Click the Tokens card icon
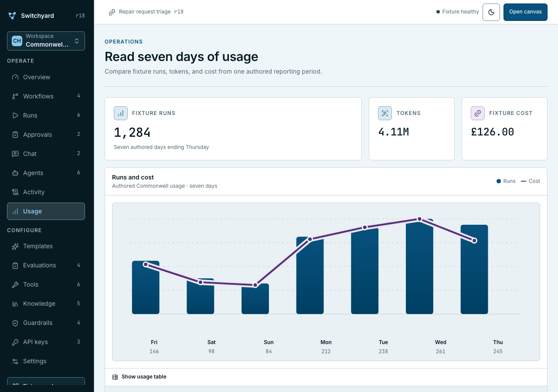 (x=385, y=113)
